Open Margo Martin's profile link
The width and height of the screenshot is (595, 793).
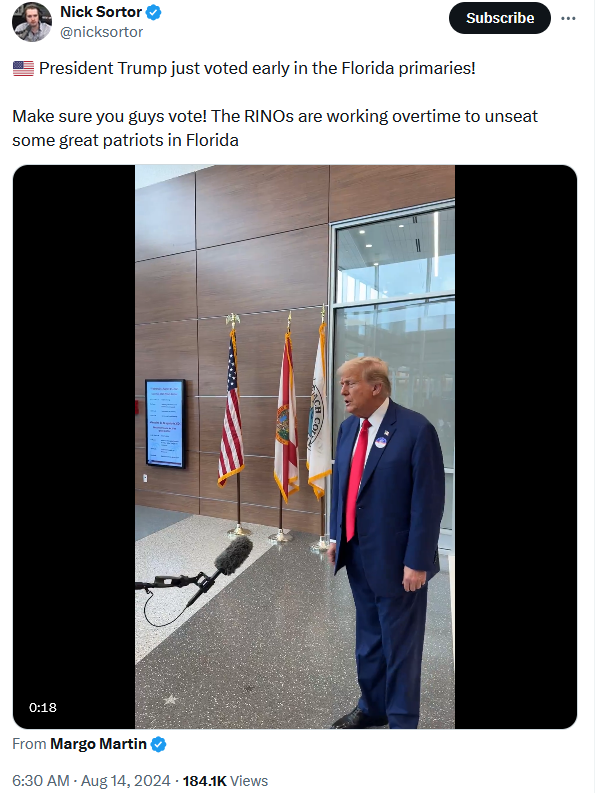click(98, 744)
